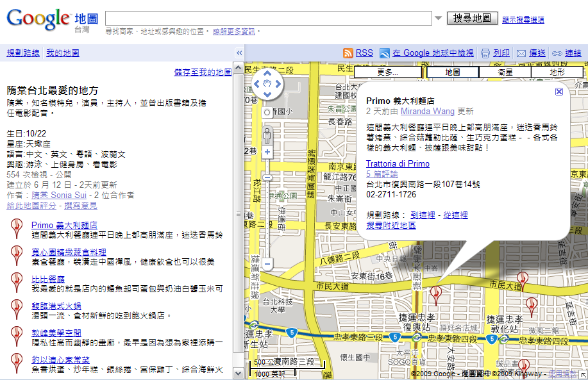Open 馥臨港式火鍋 list entry link

coord(56,306)
